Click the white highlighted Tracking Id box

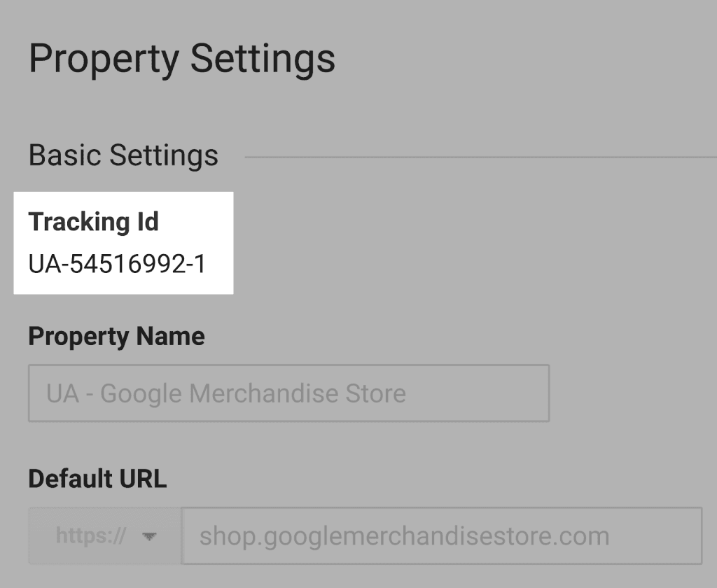pos(123,243)
